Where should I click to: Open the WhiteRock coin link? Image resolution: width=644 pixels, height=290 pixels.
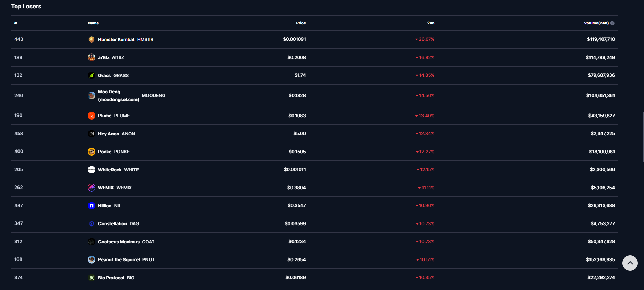tap(110, 170)
